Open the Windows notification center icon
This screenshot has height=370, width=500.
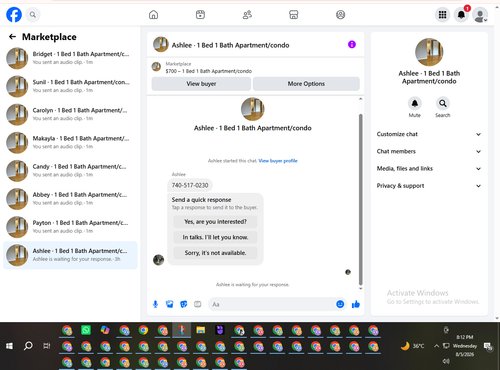tap(488, 346)
